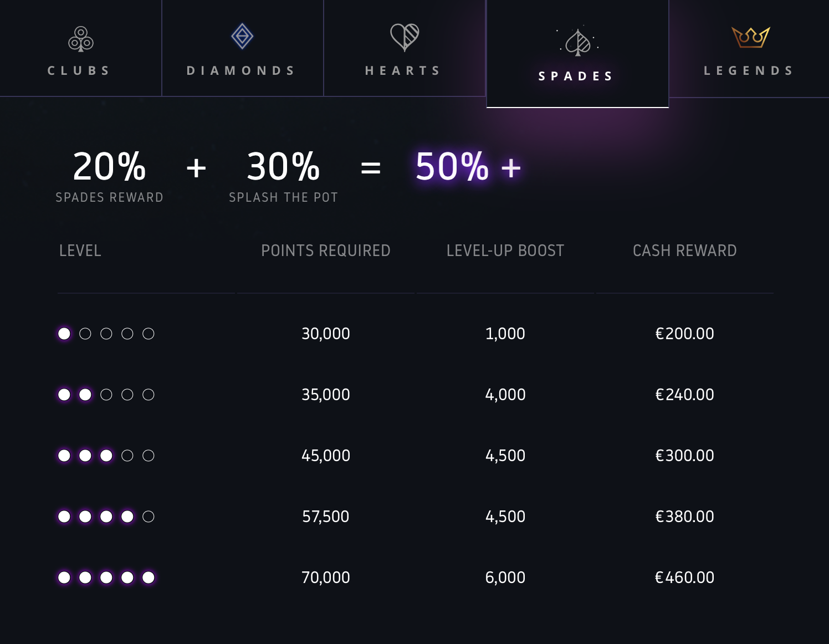Select the level-three progress indicator

coord(106,456)
